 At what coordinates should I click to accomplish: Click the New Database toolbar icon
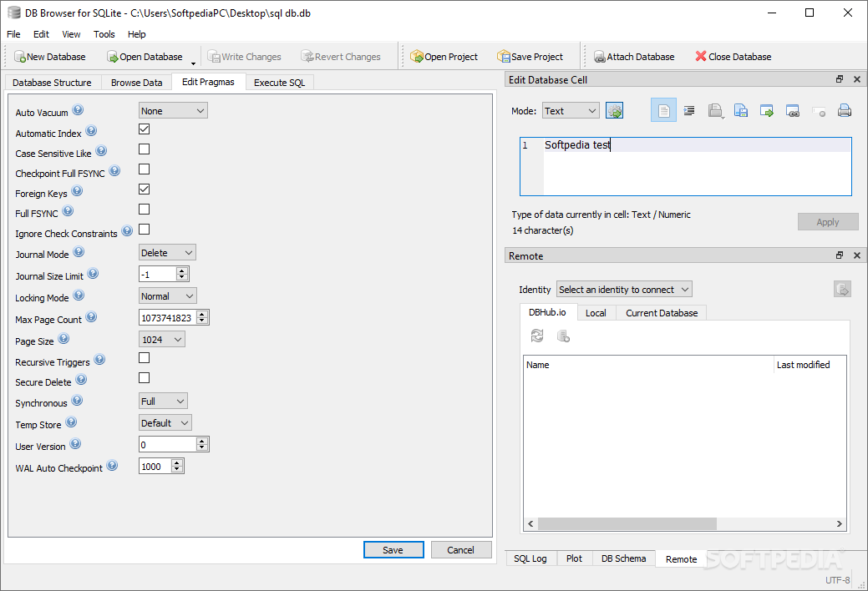19,57
